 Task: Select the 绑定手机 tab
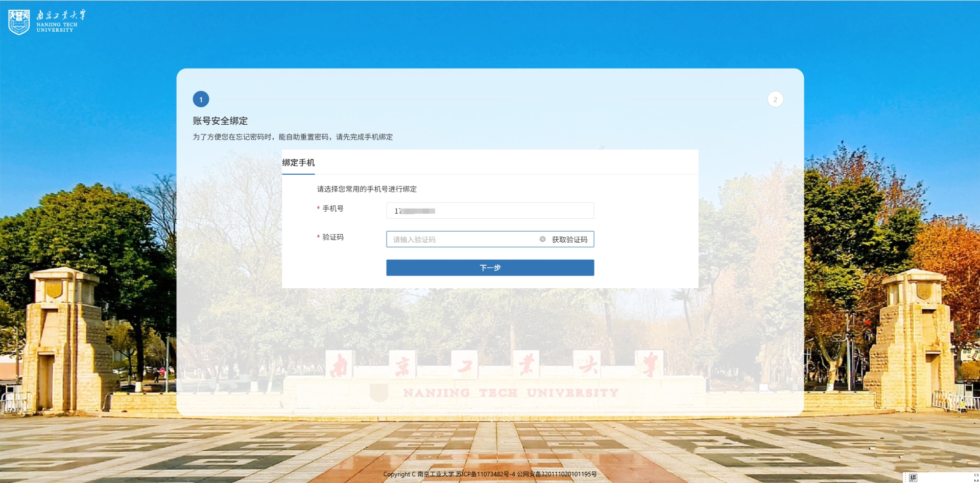[x=298, y=163]
